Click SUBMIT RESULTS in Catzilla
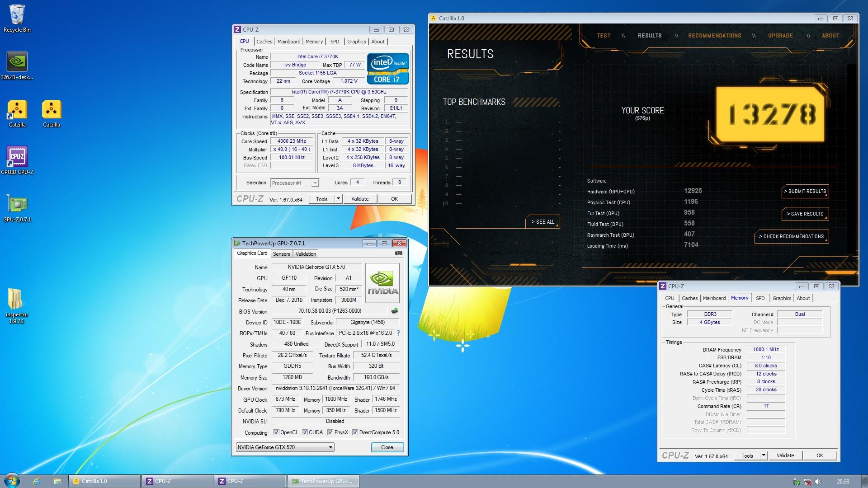868x488 pixels. click(805, 191)
